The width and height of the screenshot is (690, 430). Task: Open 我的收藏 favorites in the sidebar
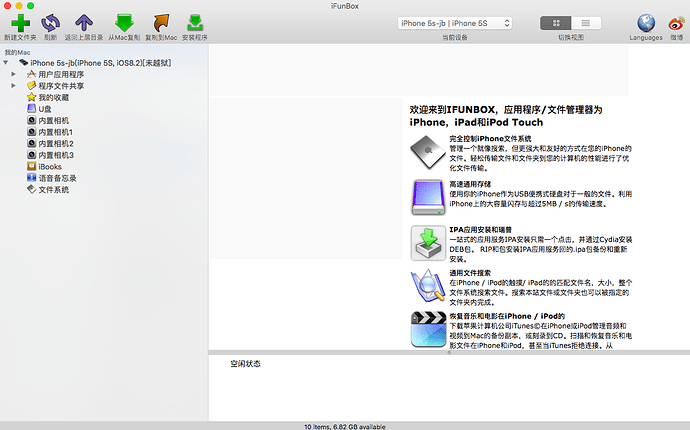click(54, 97)
